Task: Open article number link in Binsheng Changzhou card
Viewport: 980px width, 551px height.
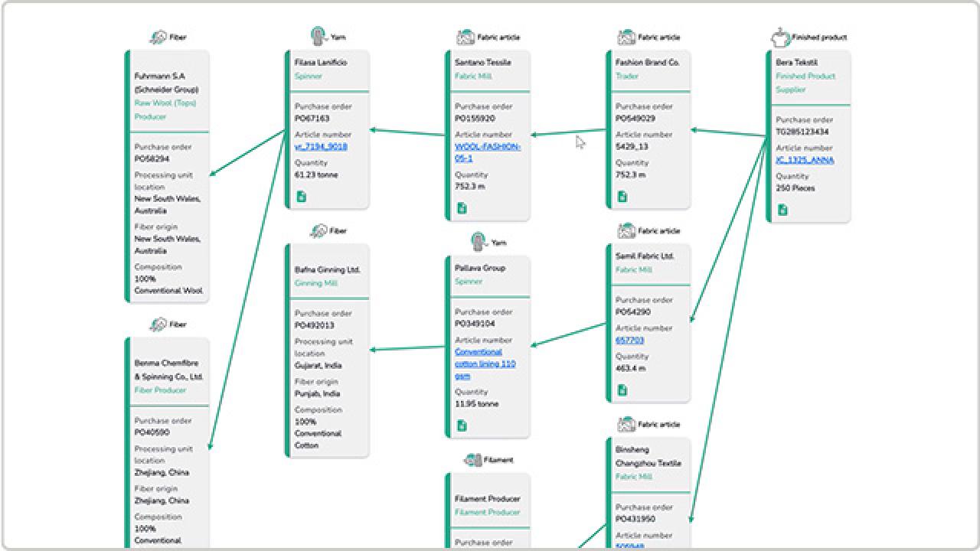Action: [630, 546]
